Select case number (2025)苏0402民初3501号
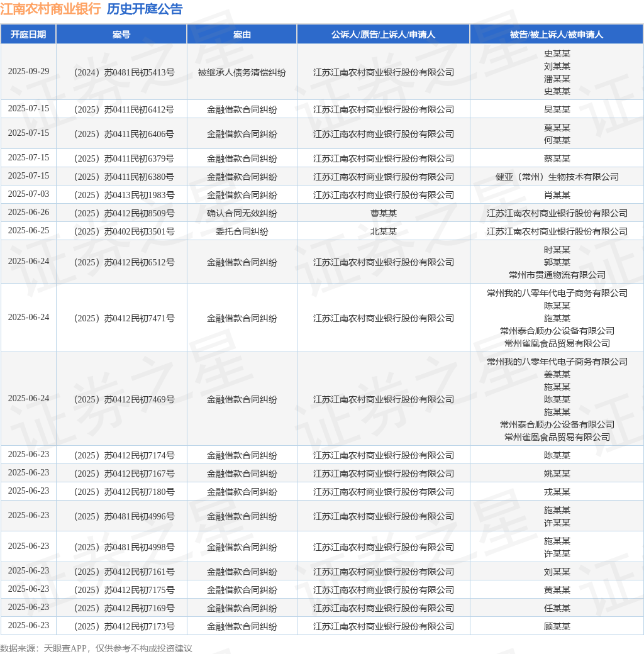 pyautogui.click(x=125, y=232)
